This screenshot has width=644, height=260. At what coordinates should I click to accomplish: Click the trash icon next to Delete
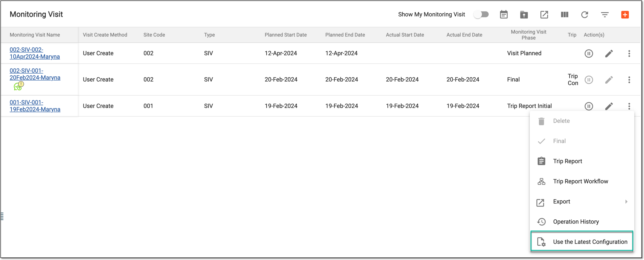pyautogui.click(x=541, y=121)
